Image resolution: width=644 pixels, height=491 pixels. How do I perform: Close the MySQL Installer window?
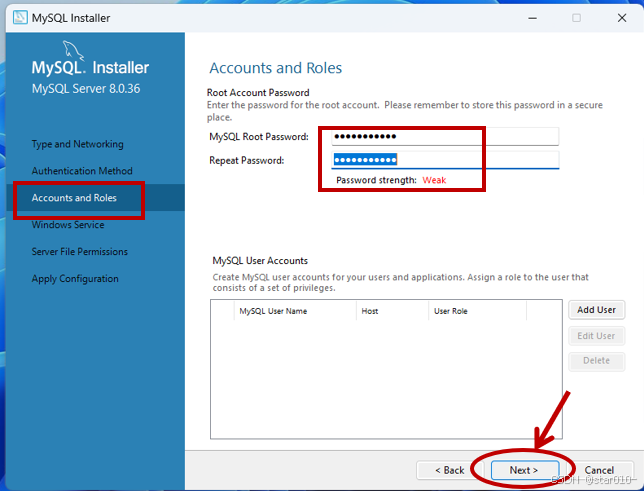(x=622, y=18)
